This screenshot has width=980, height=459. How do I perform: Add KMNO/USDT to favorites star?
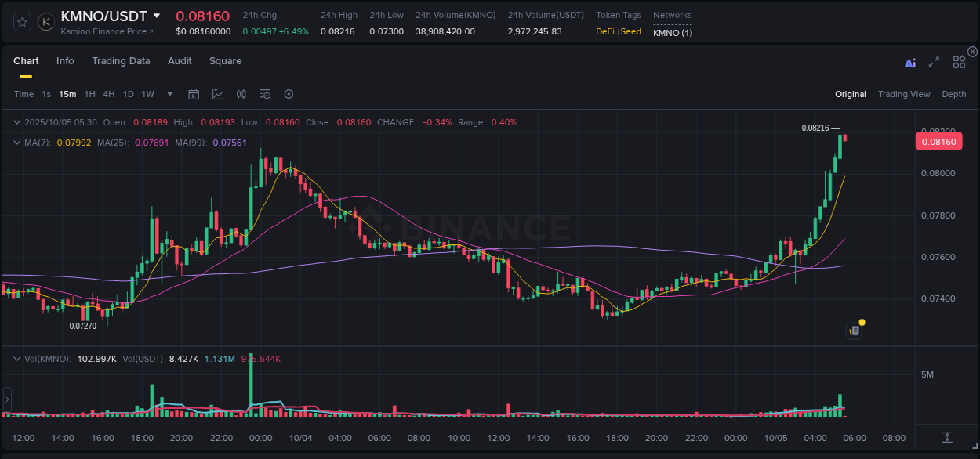(21, 22)
